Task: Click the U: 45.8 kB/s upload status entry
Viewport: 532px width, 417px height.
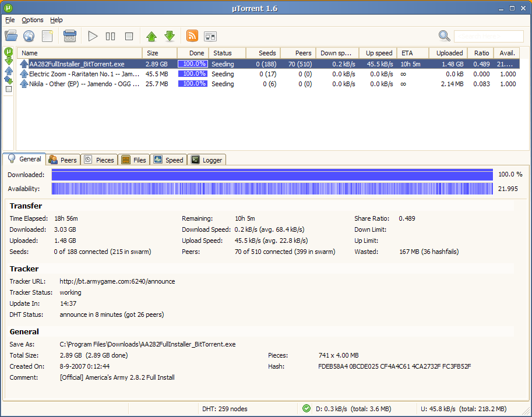Action: pos(463,408)
